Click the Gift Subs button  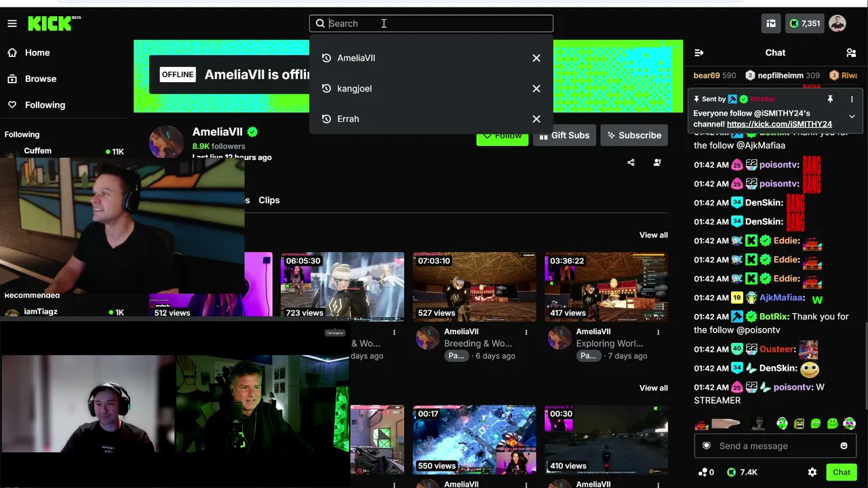564,136
